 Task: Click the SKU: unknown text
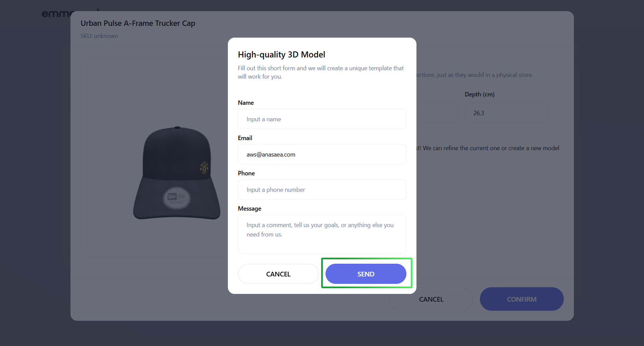(99, 36)
